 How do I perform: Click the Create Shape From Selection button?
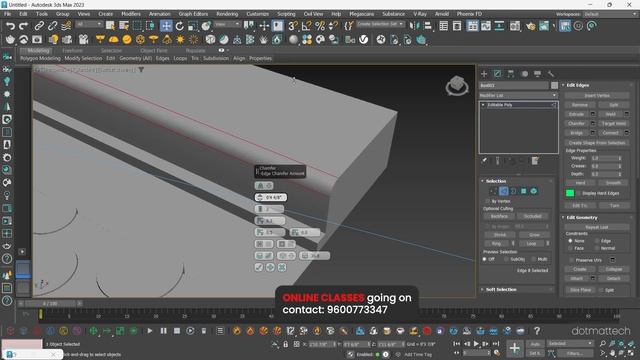coord(597,143)
